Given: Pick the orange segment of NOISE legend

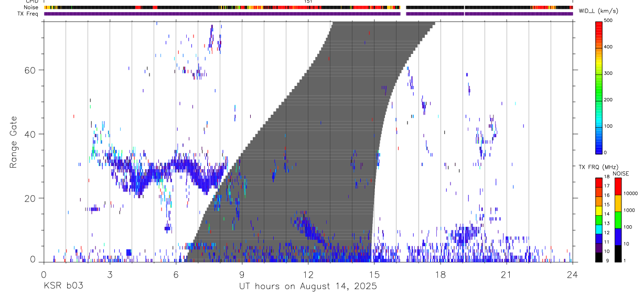Looking at the screenshot, I should [618, 203].
